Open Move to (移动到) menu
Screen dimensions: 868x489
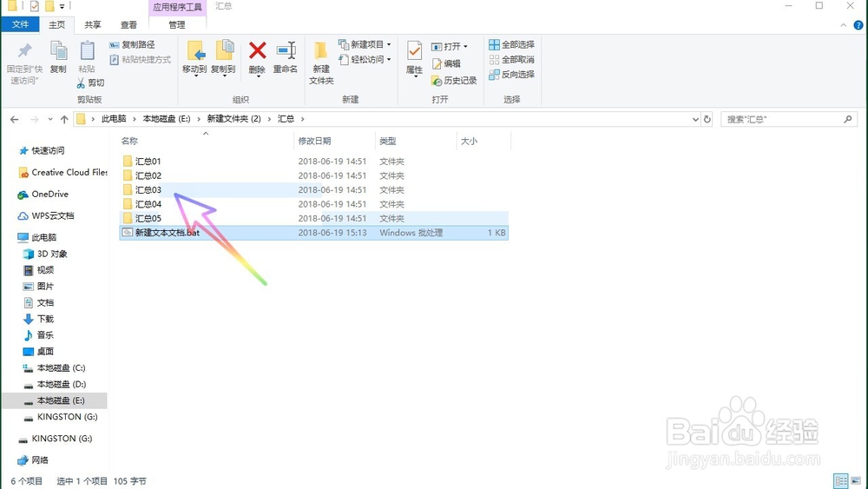[194, 58]
